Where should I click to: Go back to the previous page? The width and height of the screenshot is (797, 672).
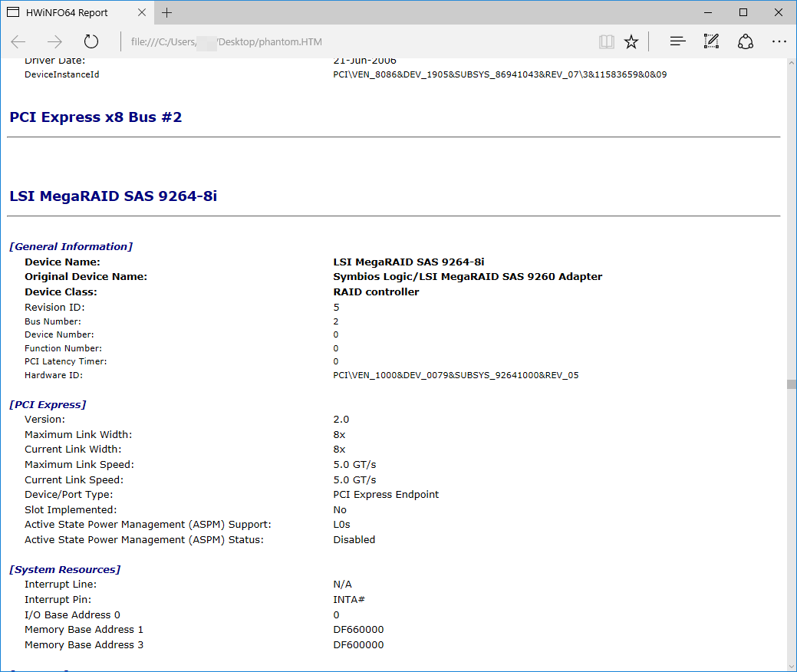[18, 41]
